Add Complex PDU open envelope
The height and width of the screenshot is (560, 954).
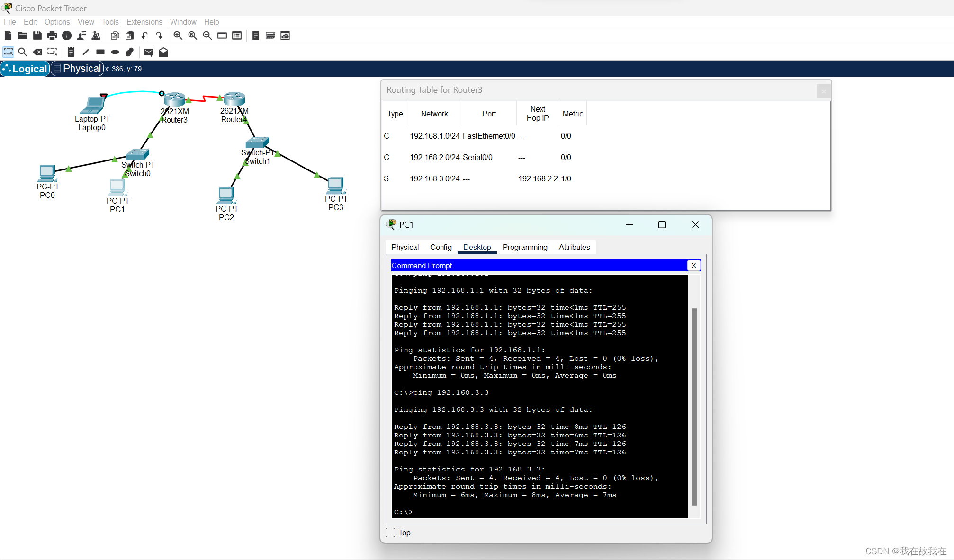pos(163,52)
